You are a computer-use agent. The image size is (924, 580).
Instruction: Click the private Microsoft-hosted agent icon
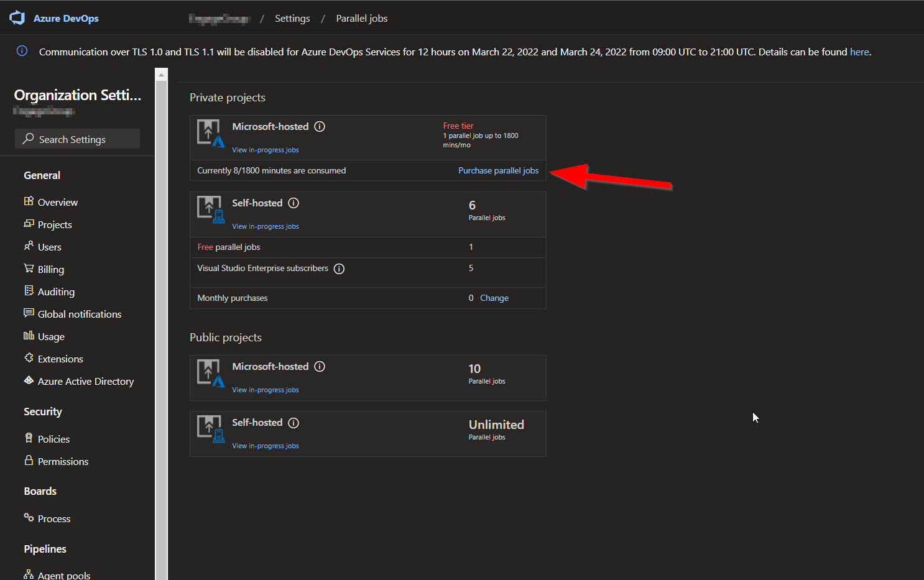pyautogui.click(x=211, y=133)
